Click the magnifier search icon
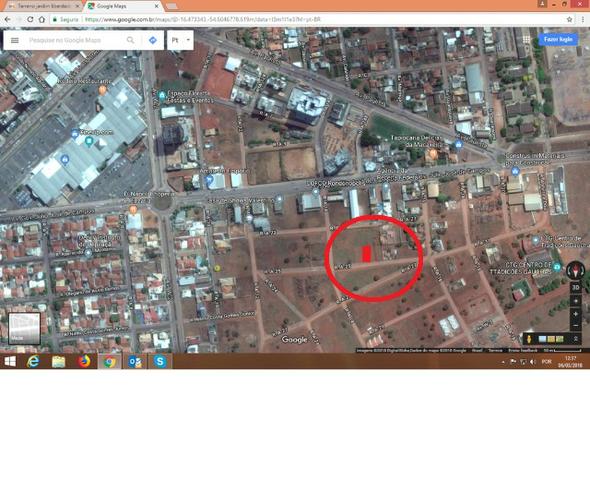The image size is (590, 480). tap(130, 40)
